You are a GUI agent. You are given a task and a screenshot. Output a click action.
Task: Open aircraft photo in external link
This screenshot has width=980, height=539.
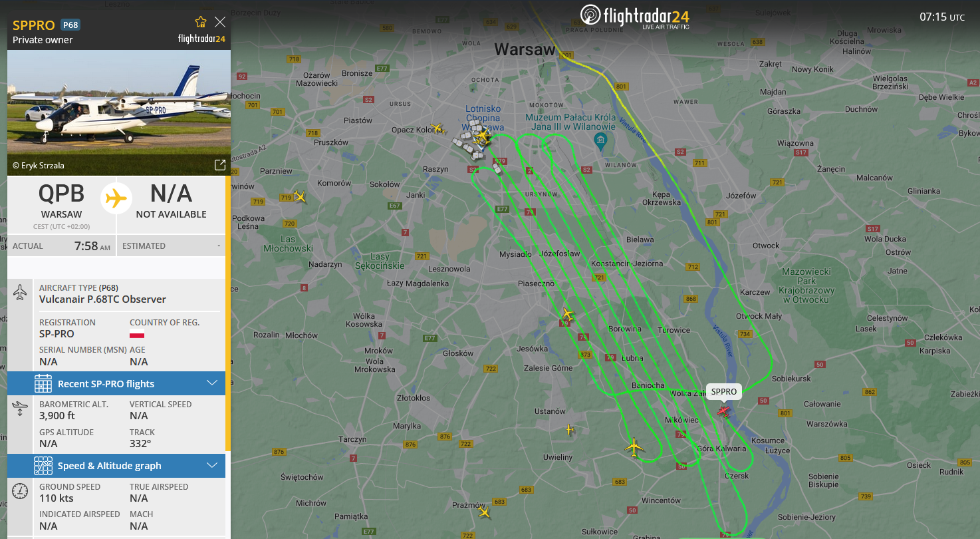pyautogui.click(x=219, y=164)
